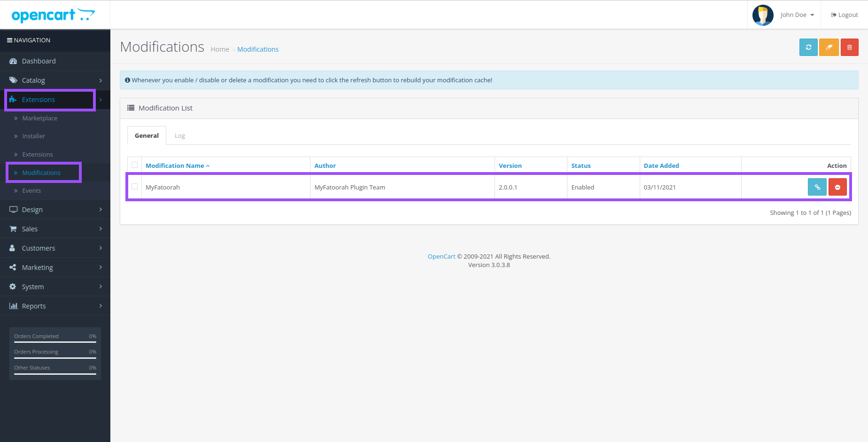Click the orange Clear eraser button
The width and height of the screenshot is (868, 442).
(829, 47)
